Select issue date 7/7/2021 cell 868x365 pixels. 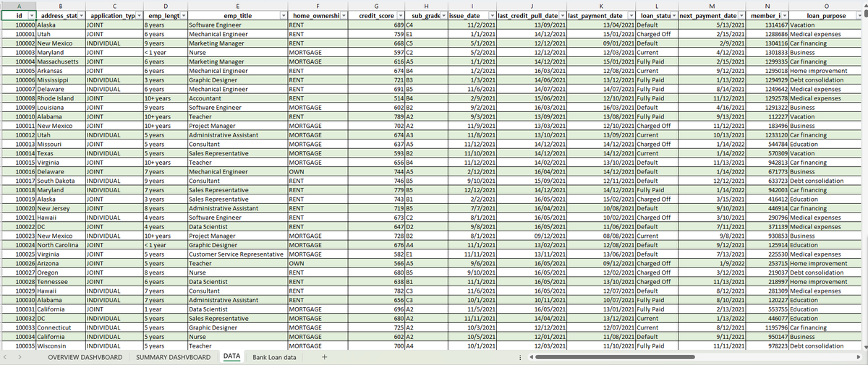[473, 208]
